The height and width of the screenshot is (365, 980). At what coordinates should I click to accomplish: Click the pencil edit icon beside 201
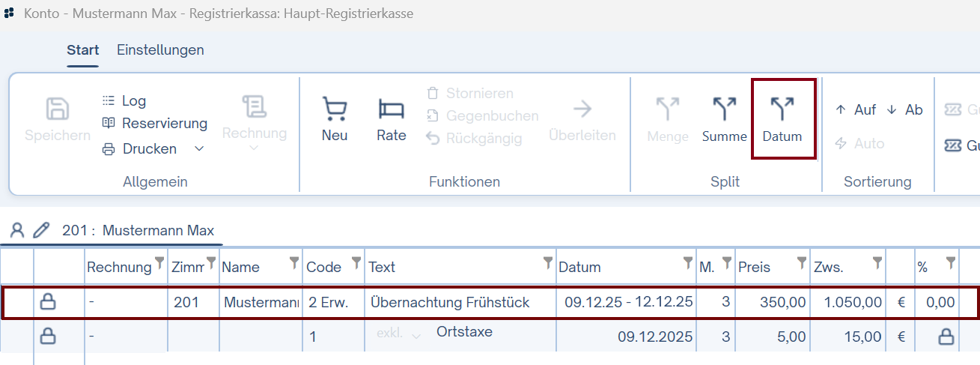pyautogui.click(x=42, y=230)
